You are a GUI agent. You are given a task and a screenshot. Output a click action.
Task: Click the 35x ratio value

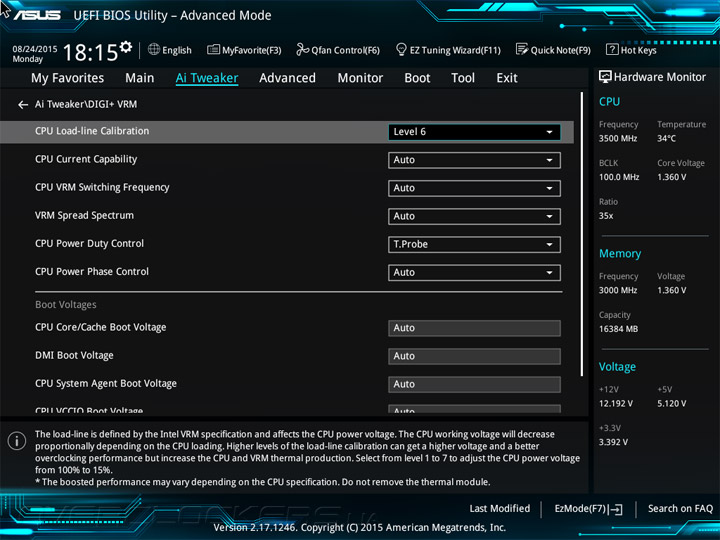(606, 216)
